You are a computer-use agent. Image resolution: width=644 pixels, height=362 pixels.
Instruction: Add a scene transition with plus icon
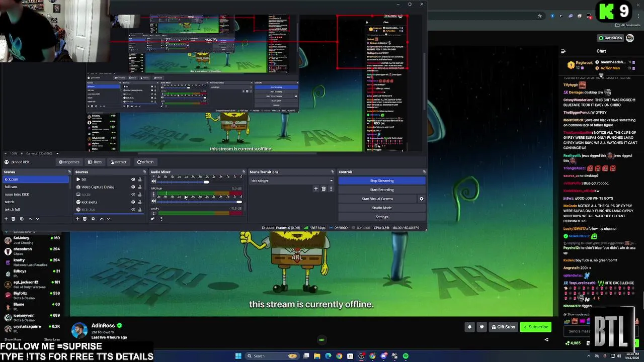316,189
